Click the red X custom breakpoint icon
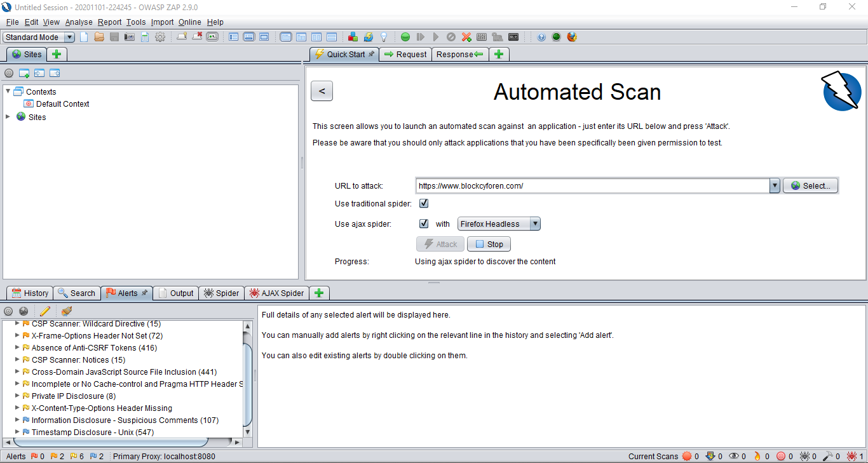The height and width of the screenshot is (463, 868). tap(466, 37)
